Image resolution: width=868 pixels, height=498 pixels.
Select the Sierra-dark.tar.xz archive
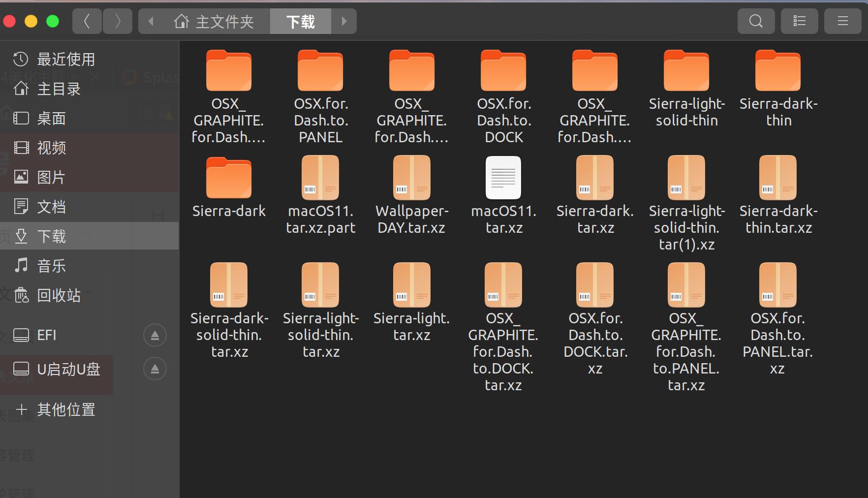tap(595, 195)
